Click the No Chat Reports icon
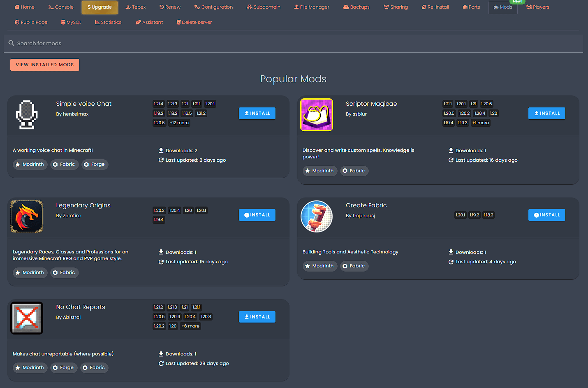Screen dimensions: 588x388 click(x=27, y=318)
